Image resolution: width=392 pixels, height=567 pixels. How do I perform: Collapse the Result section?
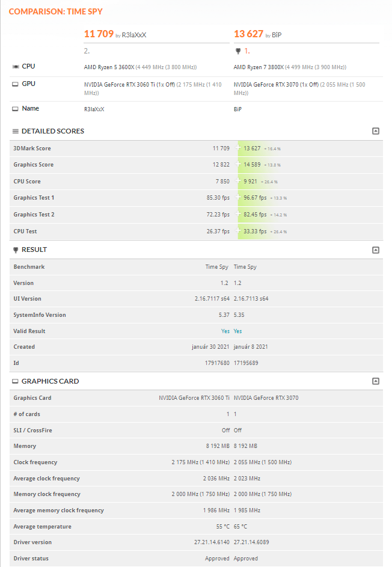coord(376,250)
